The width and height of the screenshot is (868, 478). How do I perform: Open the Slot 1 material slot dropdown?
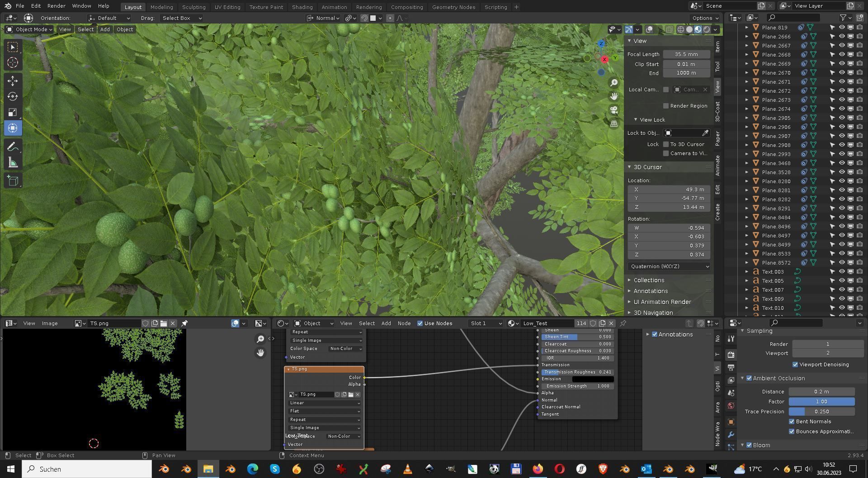[x=486, y=323]
